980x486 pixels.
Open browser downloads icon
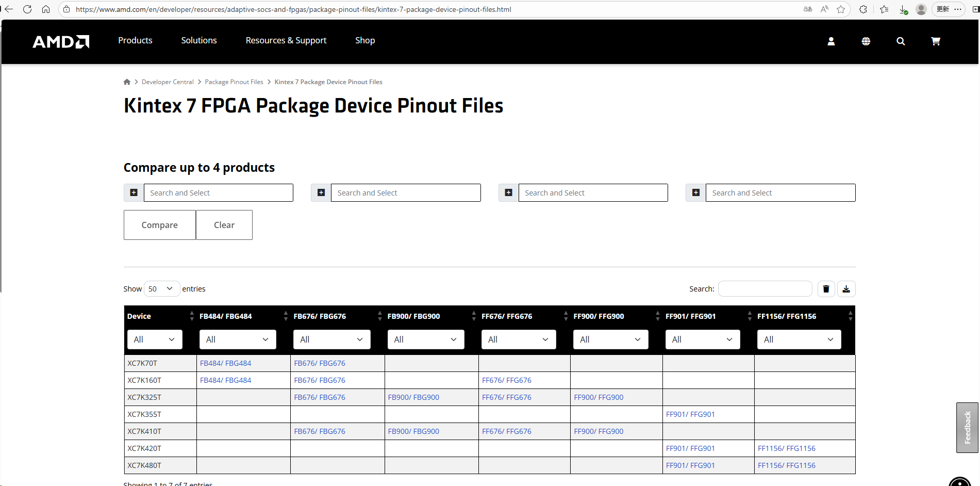[x=903, y=9]
